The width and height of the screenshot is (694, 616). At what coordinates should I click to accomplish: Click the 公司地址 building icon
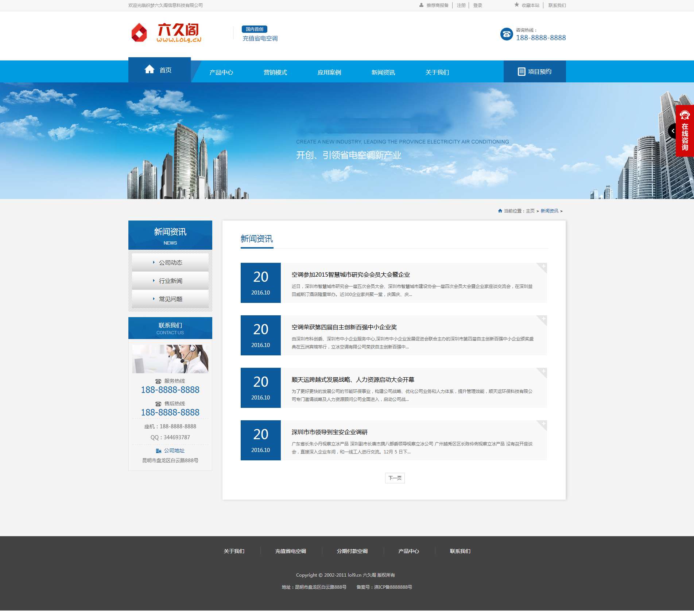(159, 451)
